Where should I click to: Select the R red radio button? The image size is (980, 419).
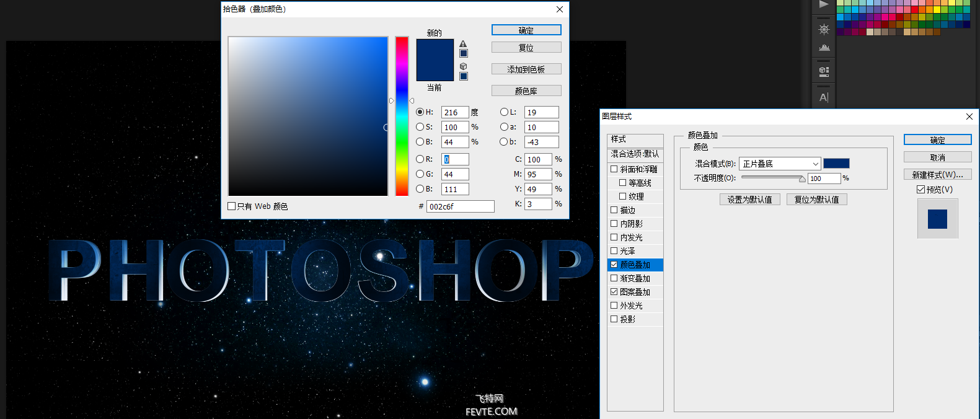[x=420, y=159]
